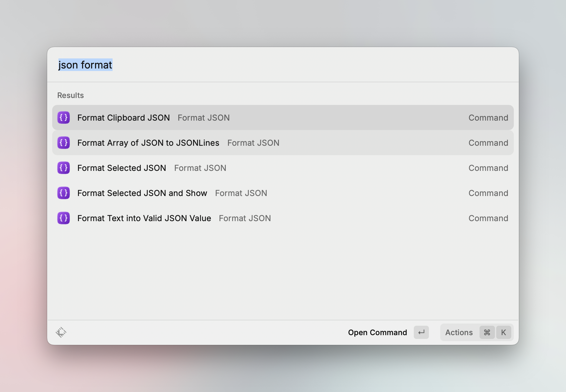Click the Results section header
The height and width of the screenshot is (392, 566).
70,95
